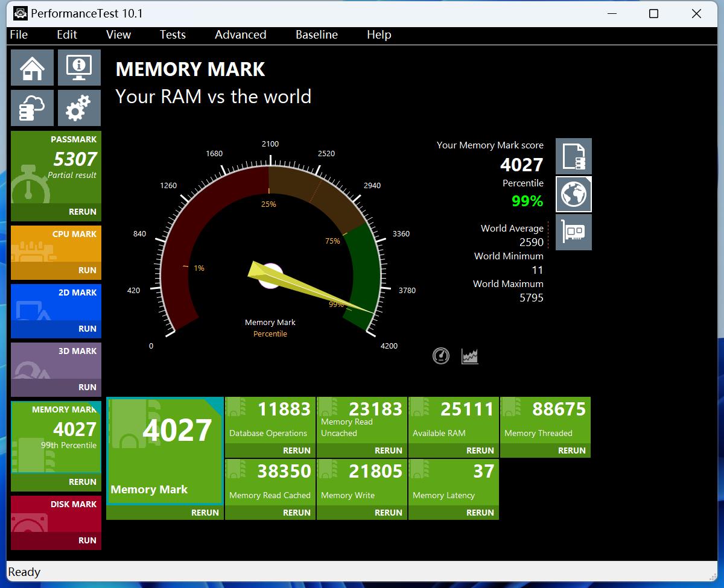Click the cloud database baseline icon

(x=33, y=108)
